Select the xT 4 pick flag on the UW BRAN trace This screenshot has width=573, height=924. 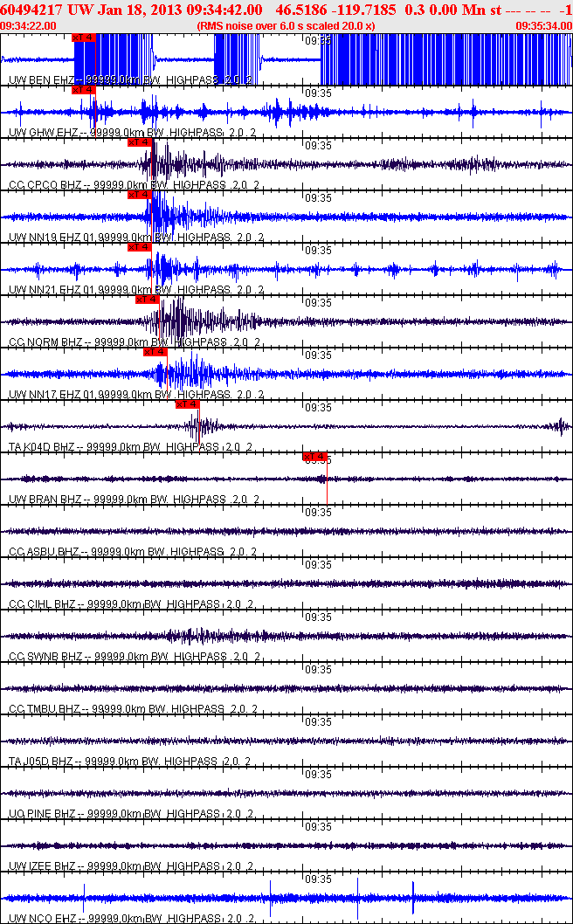(x=314, y=457)
